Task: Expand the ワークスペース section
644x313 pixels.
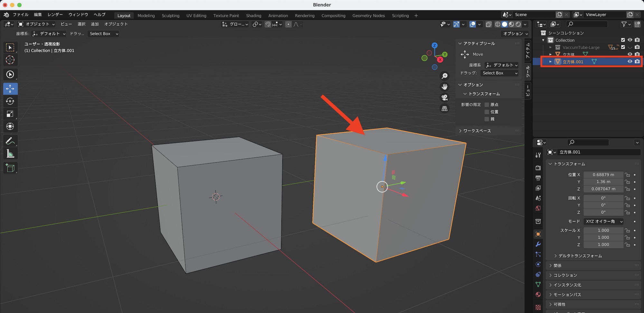Action: click(x=477, y=131)
